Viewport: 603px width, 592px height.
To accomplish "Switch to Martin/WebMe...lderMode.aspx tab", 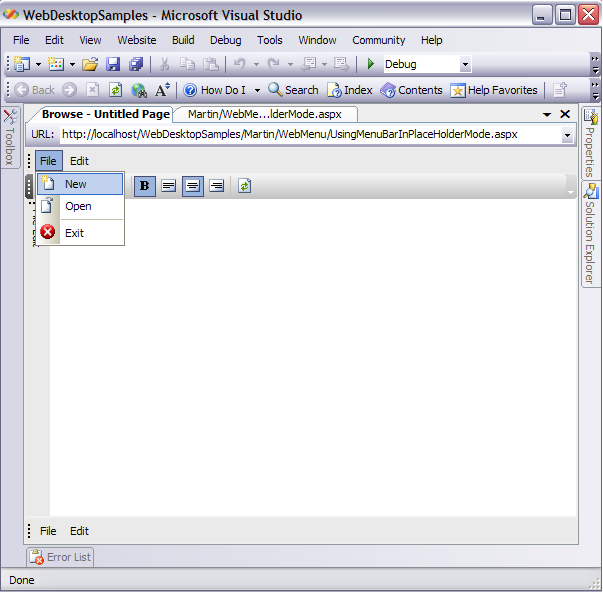I will point(264,115).
